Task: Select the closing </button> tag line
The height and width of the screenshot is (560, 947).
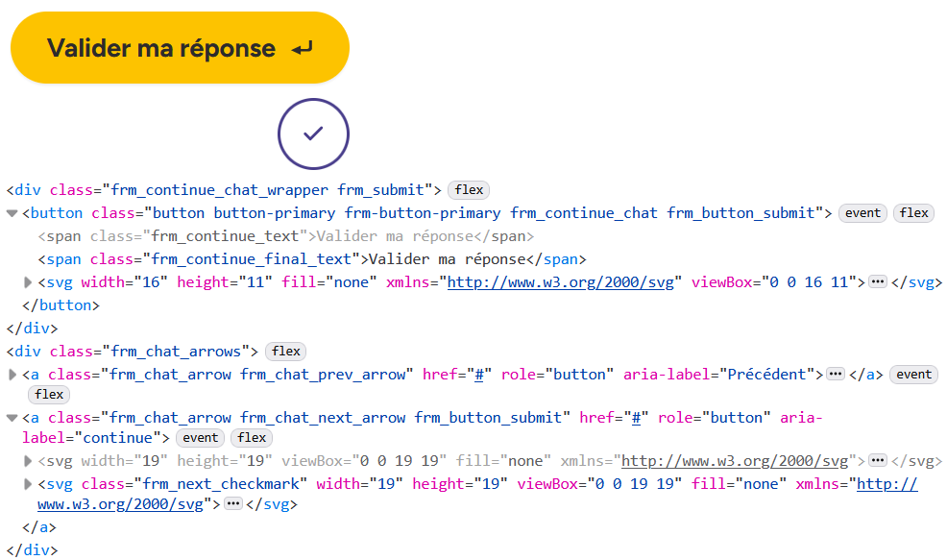Action: click(61, 305)
